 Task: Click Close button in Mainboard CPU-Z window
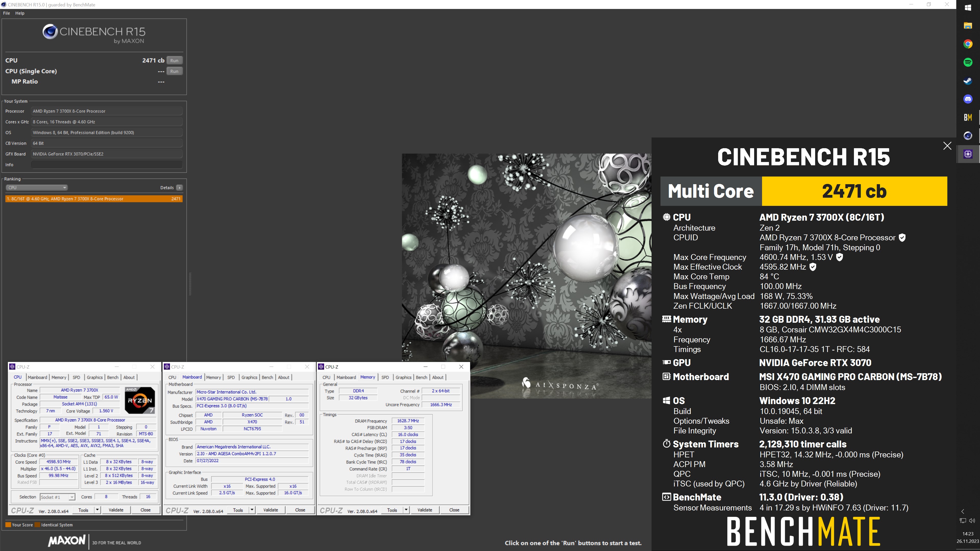pos(300,510)
